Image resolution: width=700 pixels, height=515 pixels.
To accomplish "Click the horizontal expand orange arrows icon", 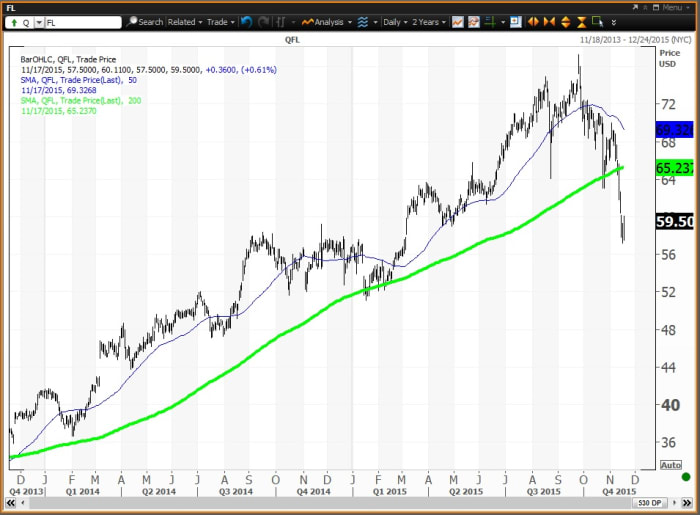I will pyautogui.click(x=533, y=22).
